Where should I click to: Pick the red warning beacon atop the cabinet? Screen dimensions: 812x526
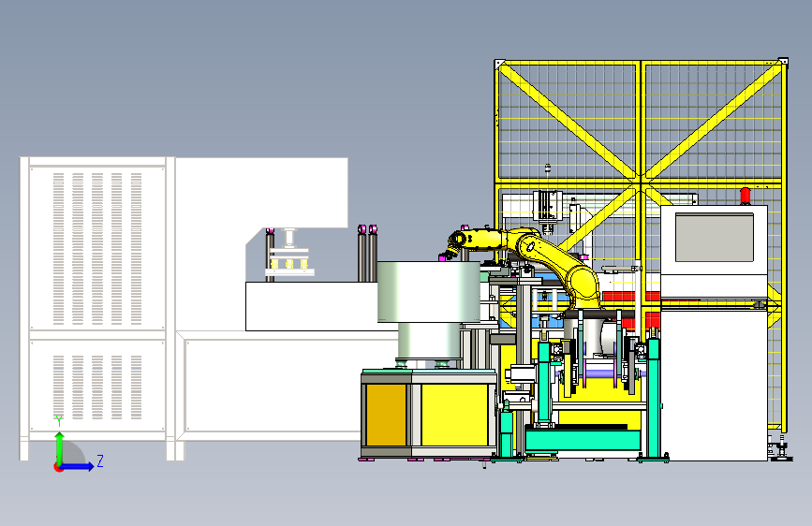746,196
